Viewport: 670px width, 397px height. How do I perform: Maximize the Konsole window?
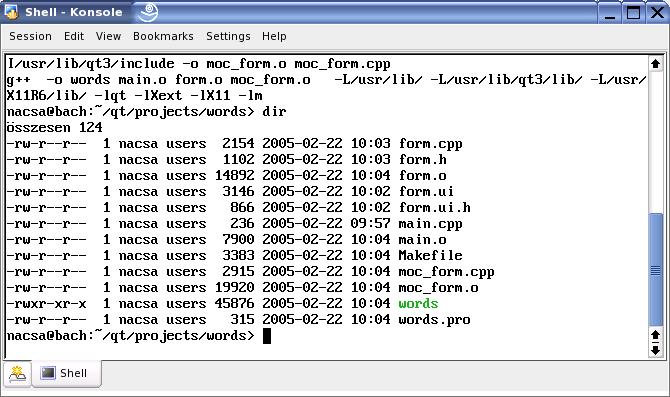pyautogui.click(x=633, y=12)
